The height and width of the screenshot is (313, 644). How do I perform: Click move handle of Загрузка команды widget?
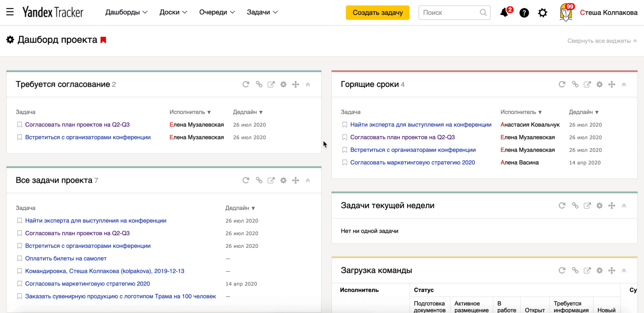click(612, 270)
